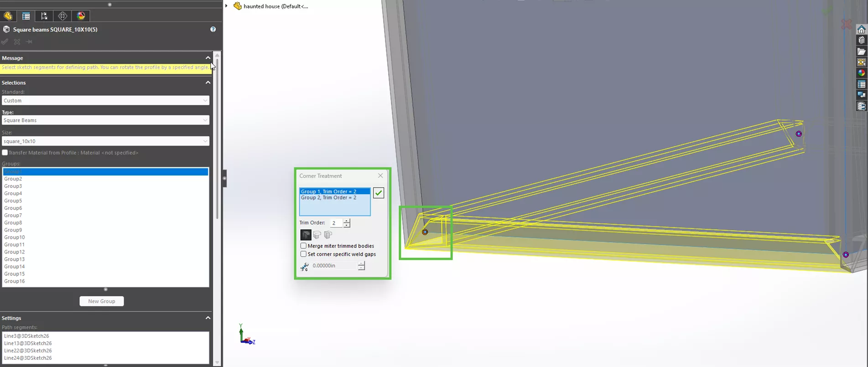Select the end butt2 corner icon
The height and width of the screenshot is (367, 868).
point(328,235)
